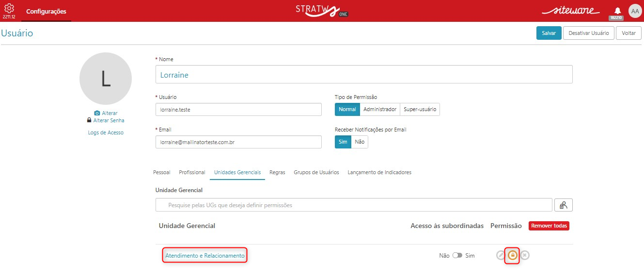Click the camera Alterar photo icon
The image size is (644, 278).
(x=97, y=113)
